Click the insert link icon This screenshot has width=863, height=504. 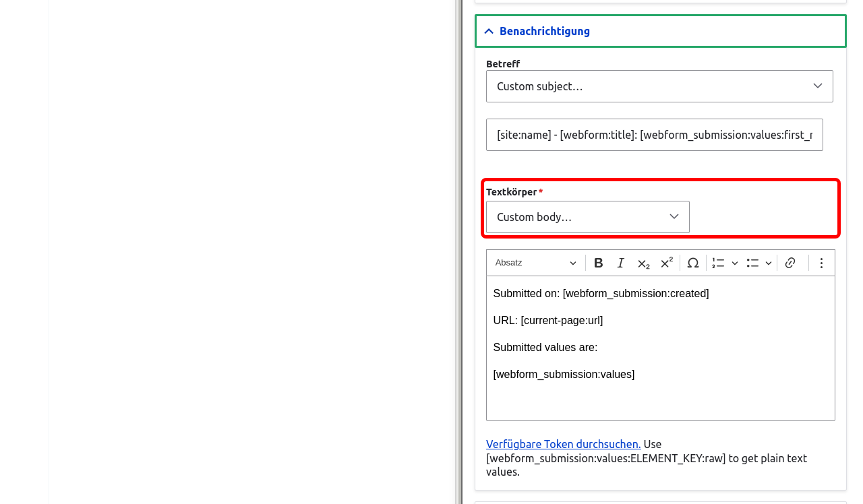pyautogui.click(x=790, y=263)
